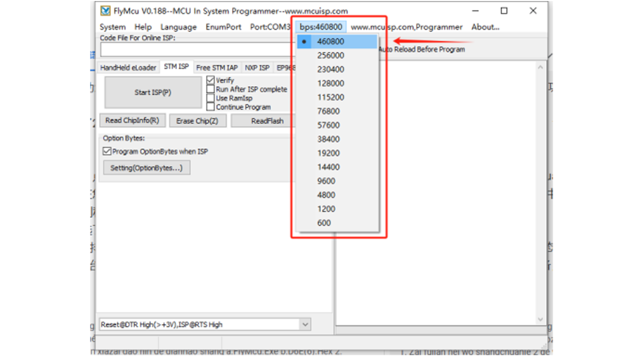Switch to the Free STM IAP tab
The width and height of the screenshot is (644, 357).
click(217, 68)
